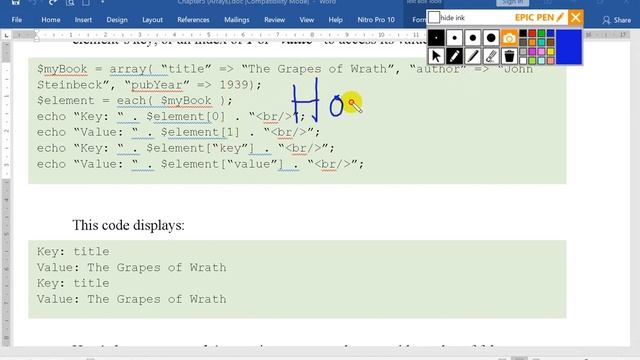Open the Mailings ribbon tab
This screenshot has height=360, width=640.
pyautogui.click(x=237, y=20)
